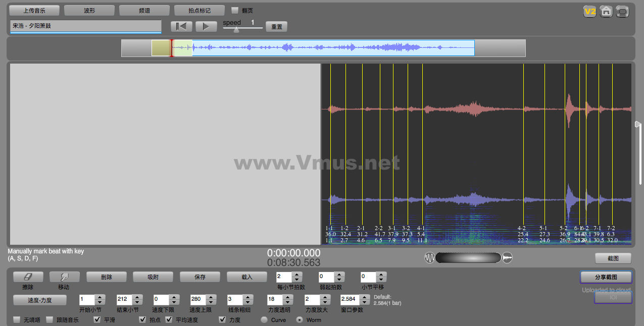Select the eraser (擦除) tool
The width and height of the screenshot is (644, 326).
(x=28, y=277)
